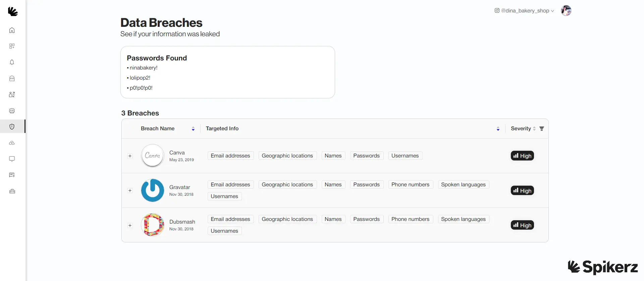This screenshot has height=281, width=644.
Task: Click the Breach Name column header
Action: coord(158,129)
